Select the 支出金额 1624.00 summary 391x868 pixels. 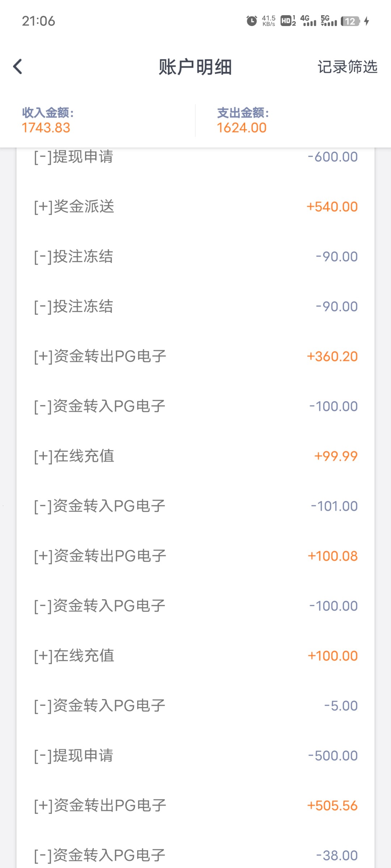pyautogui.click(x=243, y=120)
